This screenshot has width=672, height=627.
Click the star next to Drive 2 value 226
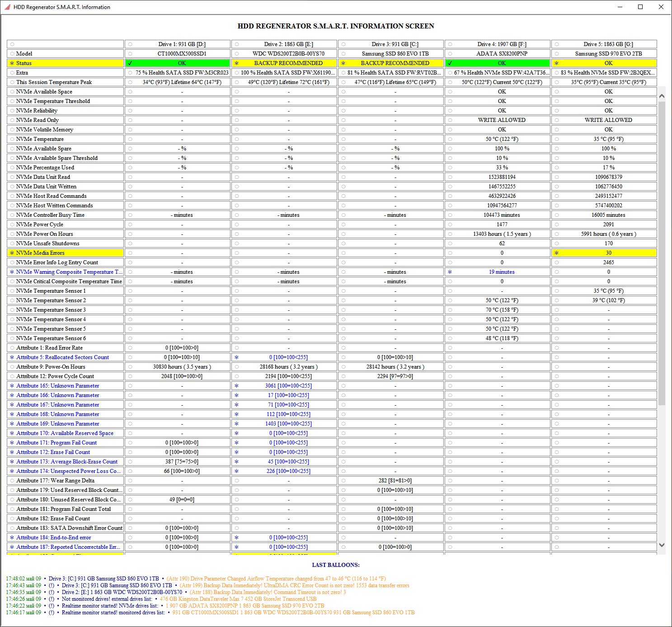pyautogui.click(x=237, y=471)
